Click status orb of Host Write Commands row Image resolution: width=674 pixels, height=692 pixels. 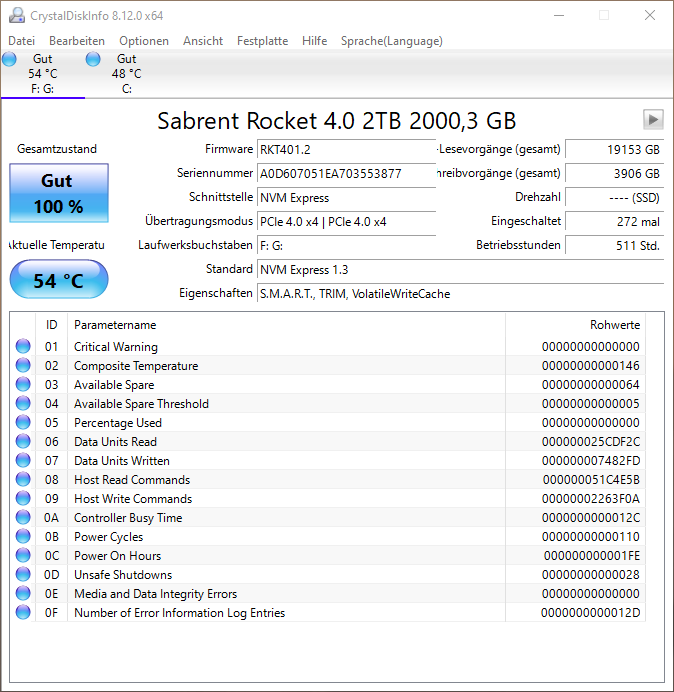click(23, 498)
